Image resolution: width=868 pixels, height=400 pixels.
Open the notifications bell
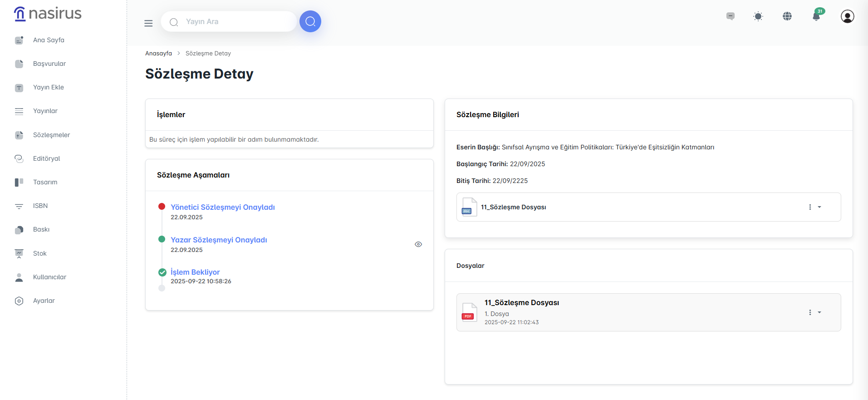(816, 16)
